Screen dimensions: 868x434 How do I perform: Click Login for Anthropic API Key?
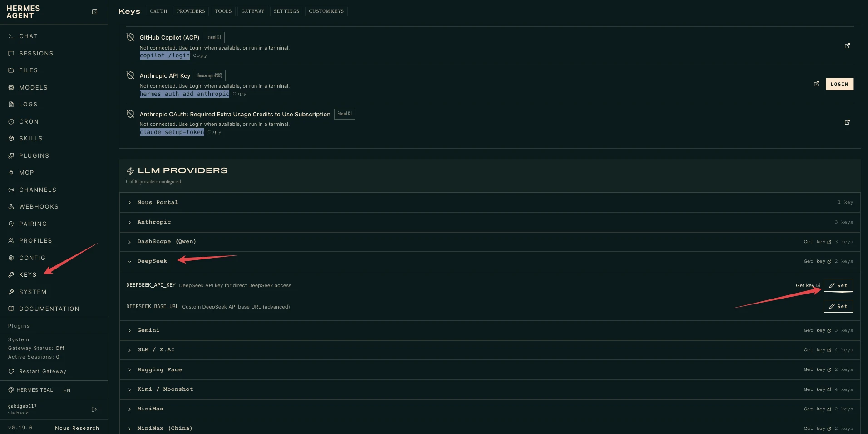pyautogui.click(x=839, y=84)
